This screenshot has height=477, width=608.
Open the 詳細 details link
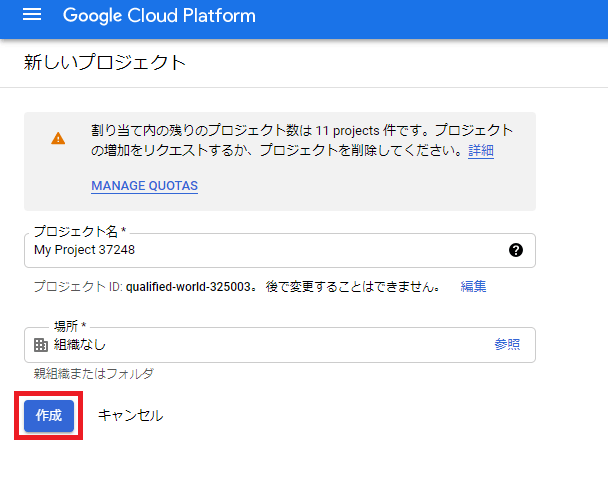pos(481,150)
